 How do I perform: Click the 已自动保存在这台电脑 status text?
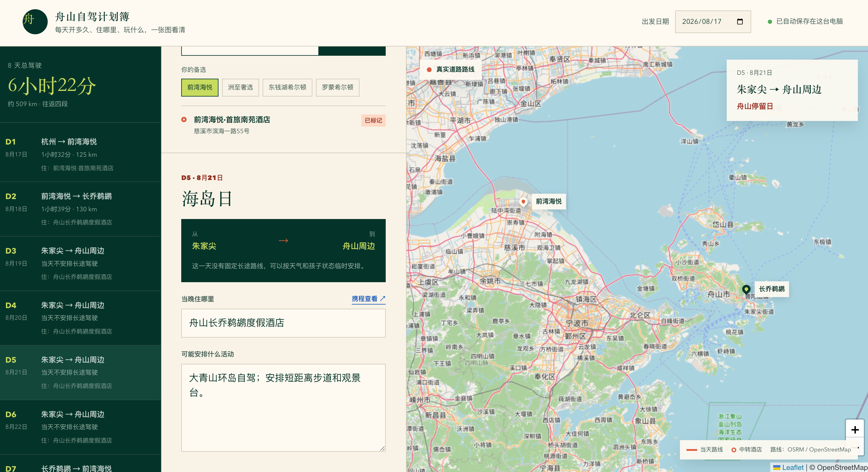coord(809,21)
